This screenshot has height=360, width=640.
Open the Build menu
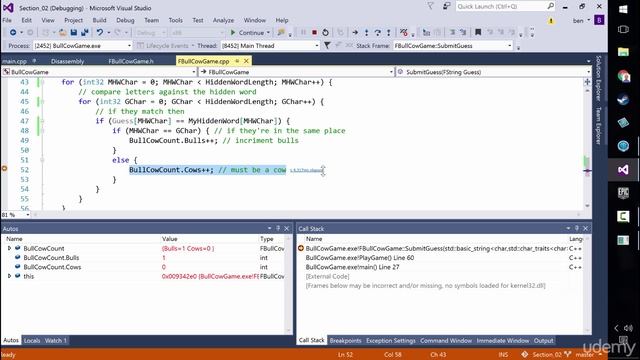(99, 20)
